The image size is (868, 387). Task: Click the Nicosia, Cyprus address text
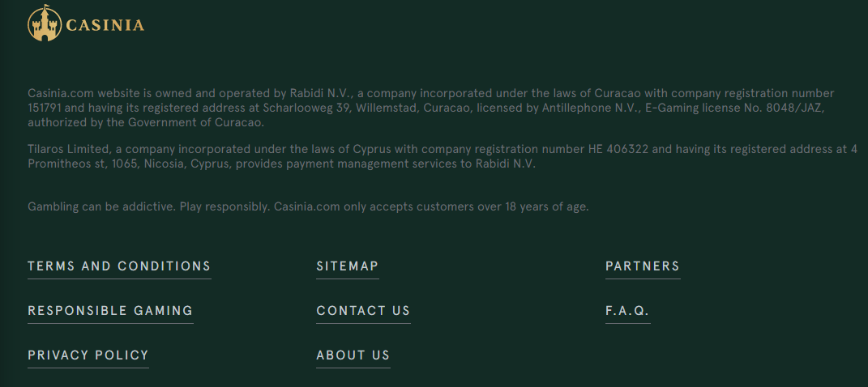(x=188, y=164)
